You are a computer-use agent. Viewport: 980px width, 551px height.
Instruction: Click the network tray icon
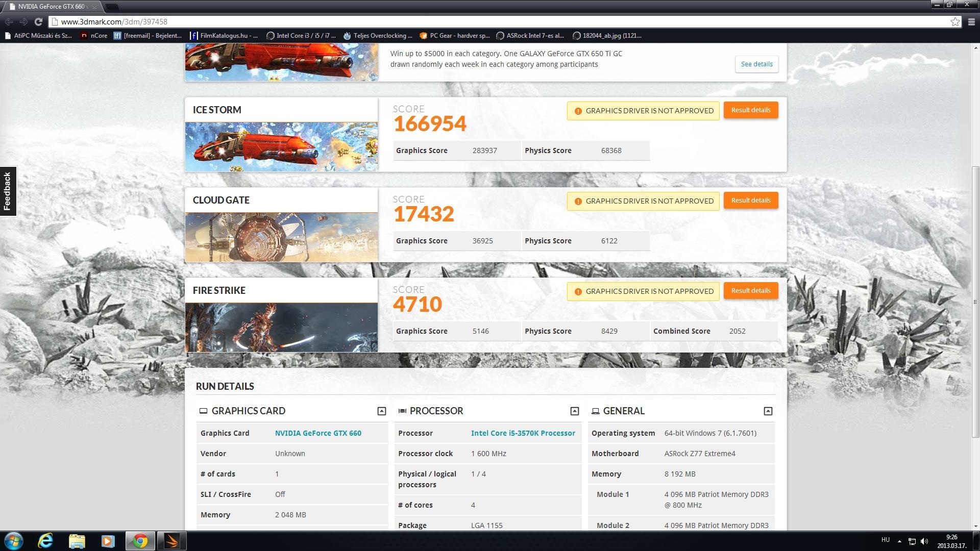[912, 541]
